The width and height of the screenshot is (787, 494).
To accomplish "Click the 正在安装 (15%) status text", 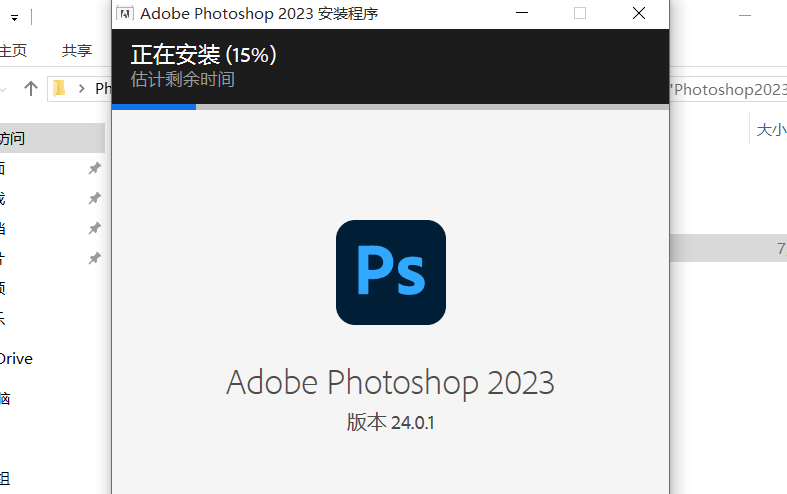I will coord(203,55).
